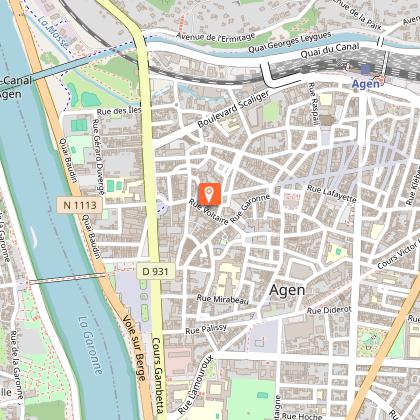The width and height of the screenshot is (420, 420).
Task: Click the Rue Diderot street label
Action: pos(329,310)
